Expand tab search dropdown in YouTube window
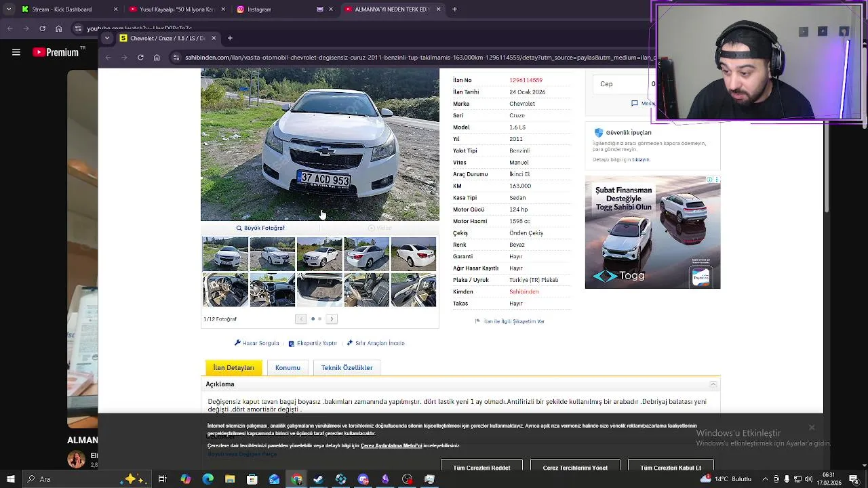The height and width of the screenshot is (488, 868). (8, 9)
